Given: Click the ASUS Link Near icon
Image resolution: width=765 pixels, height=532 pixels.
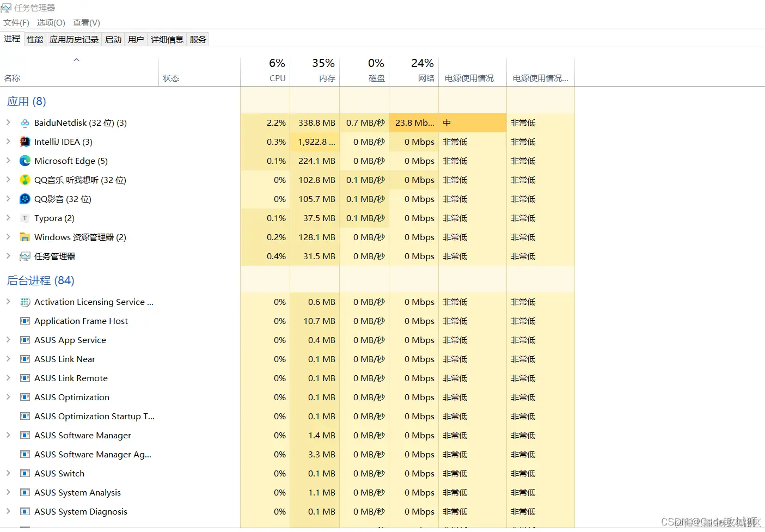Looking at the screenshot, I should pyautogui.click(x=25, y=359).
